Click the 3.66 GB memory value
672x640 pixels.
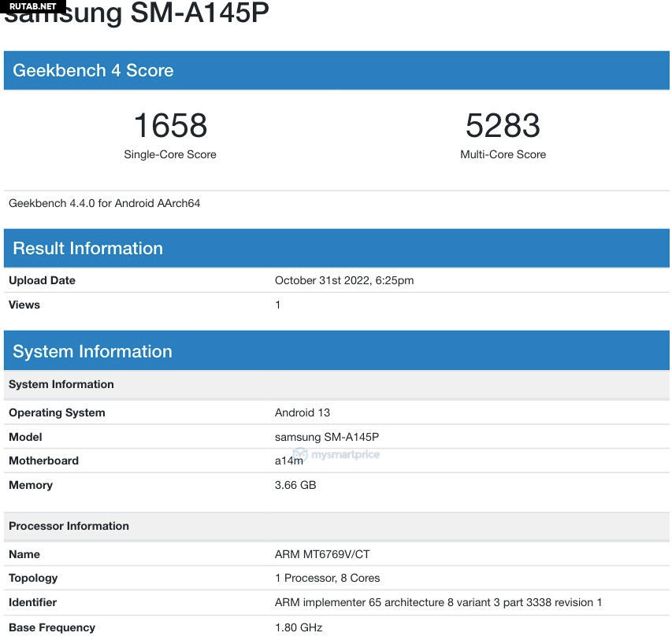click(x=295, y=485)
